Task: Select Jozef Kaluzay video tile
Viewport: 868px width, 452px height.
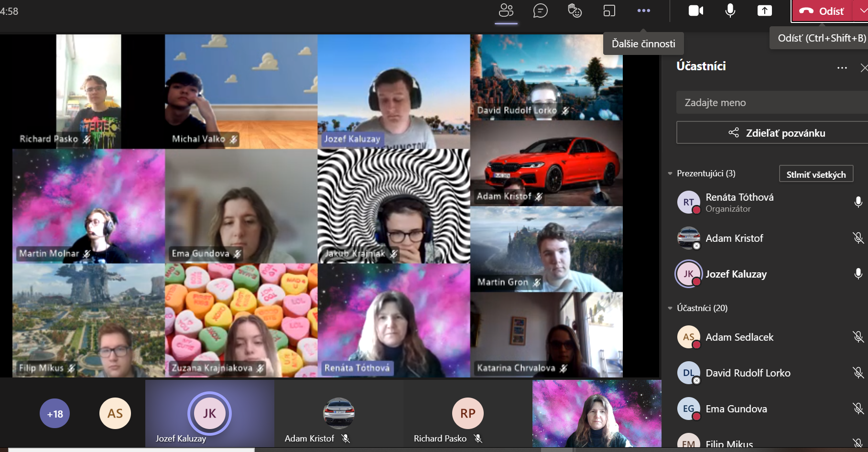Action: click(394, 91)
